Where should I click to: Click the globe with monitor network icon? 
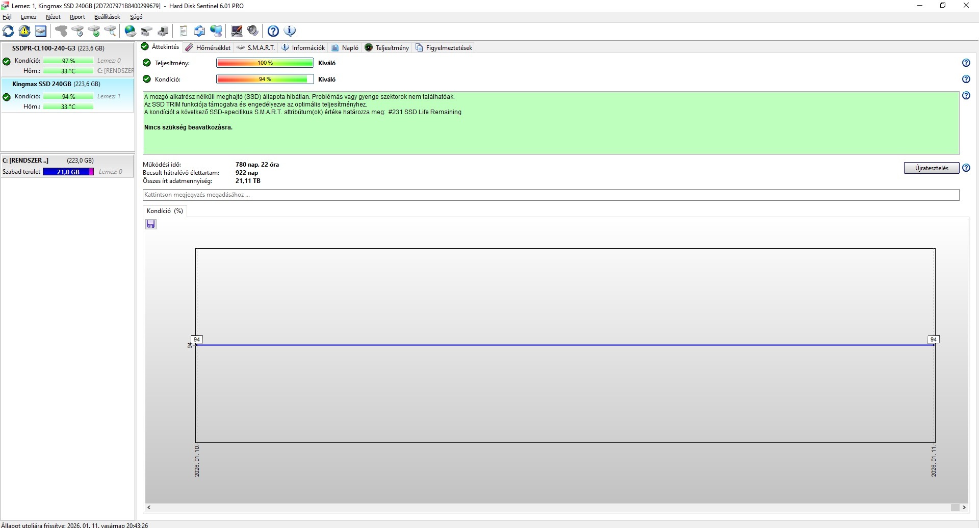click(x=216, y=31)
